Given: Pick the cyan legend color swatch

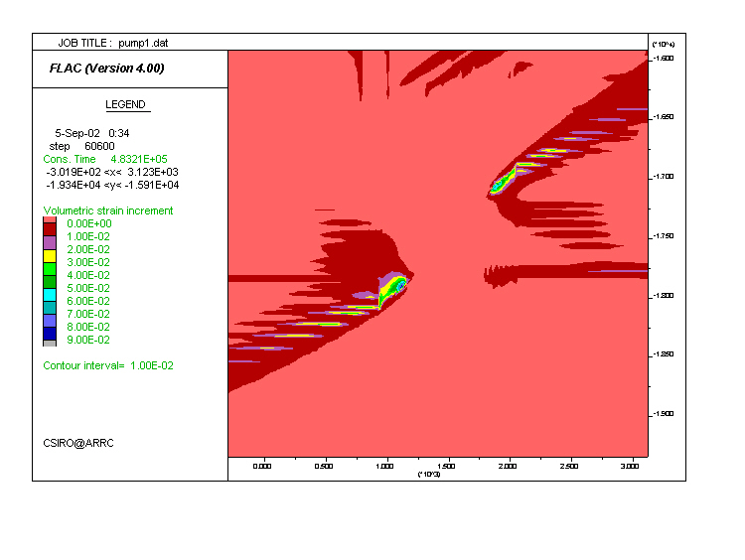Looking at the screenshot, I should 50,294.
